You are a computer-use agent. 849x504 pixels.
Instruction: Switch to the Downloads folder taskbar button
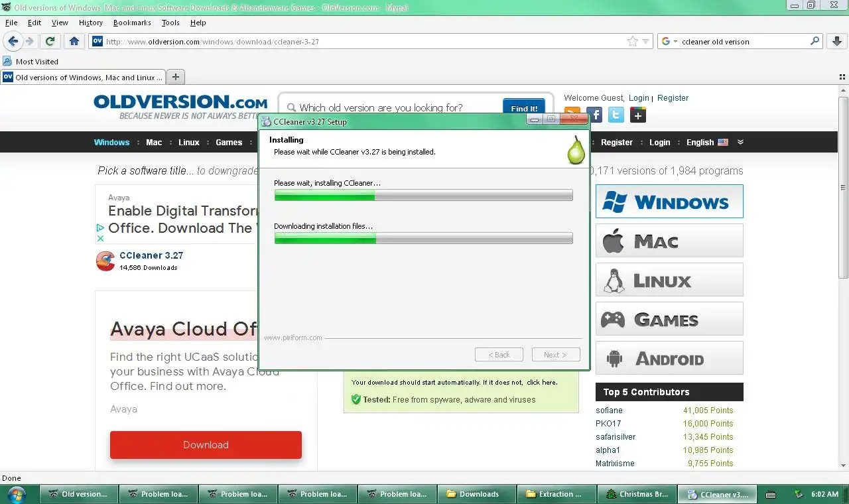pyautogui.click(x=478, y=494)
